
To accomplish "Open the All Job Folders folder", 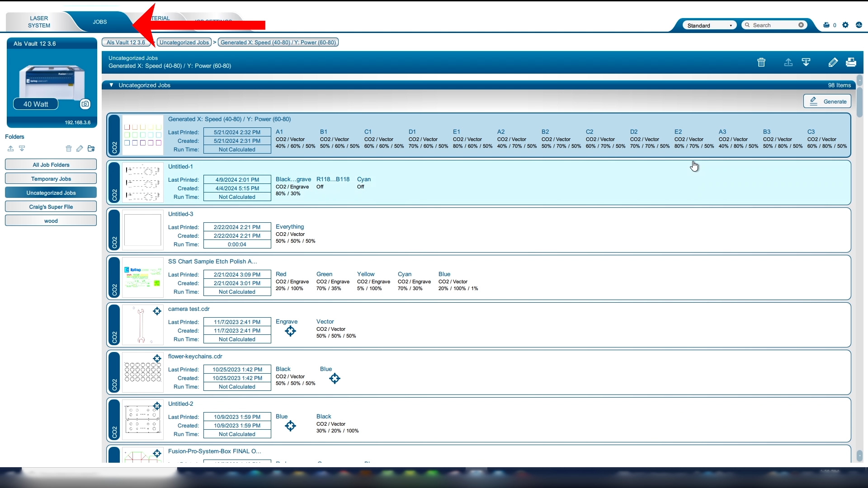I will [x=51, y=165].
